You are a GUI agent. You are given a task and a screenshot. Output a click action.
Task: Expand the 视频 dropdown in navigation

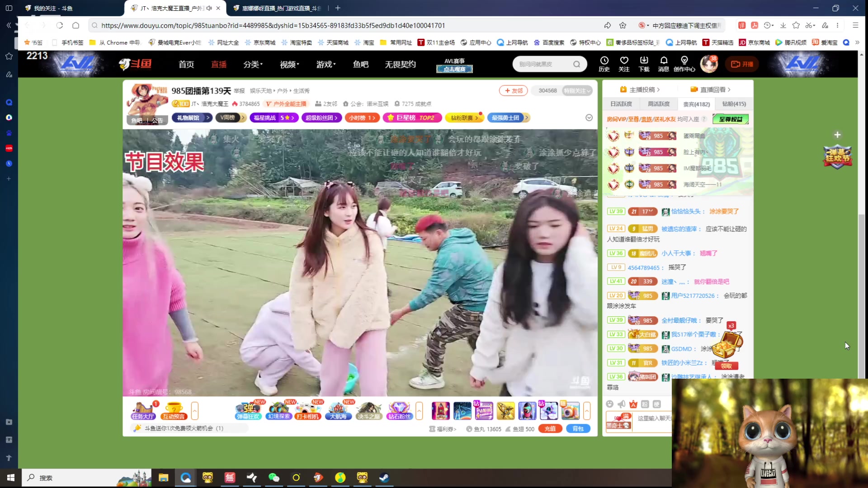(x=289, y=64)
